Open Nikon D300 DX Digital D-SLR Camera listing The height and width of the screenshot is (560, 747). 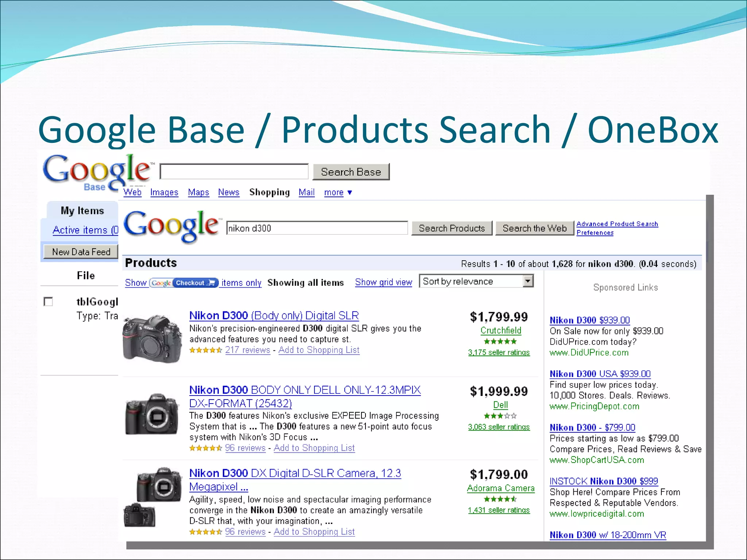[295, 480]
